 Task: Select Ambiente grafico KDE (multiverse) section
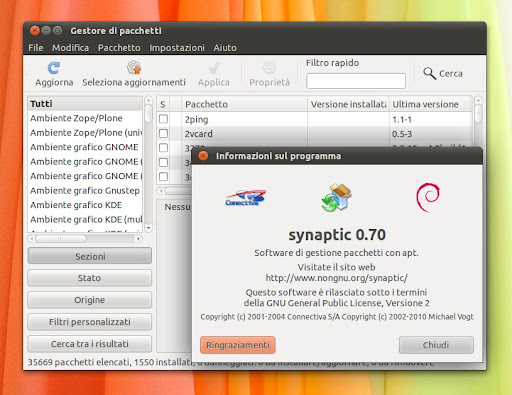(85, 219)
